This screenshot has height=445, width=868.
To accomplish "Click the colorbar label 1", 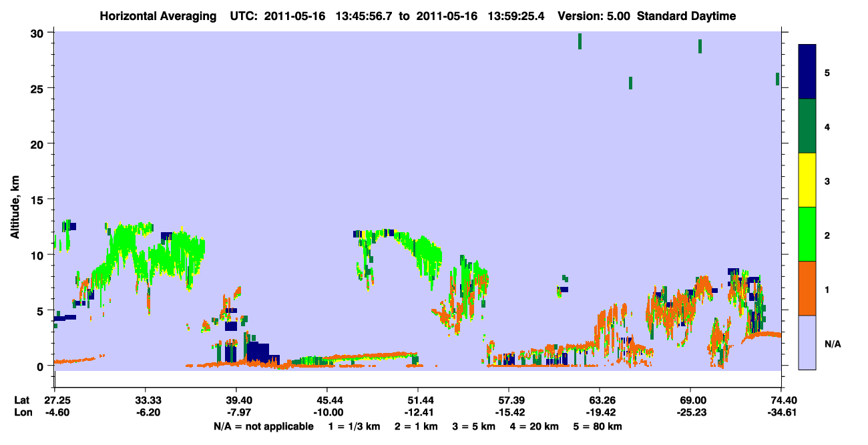I will pyautogui.click(x=827, y=289).
